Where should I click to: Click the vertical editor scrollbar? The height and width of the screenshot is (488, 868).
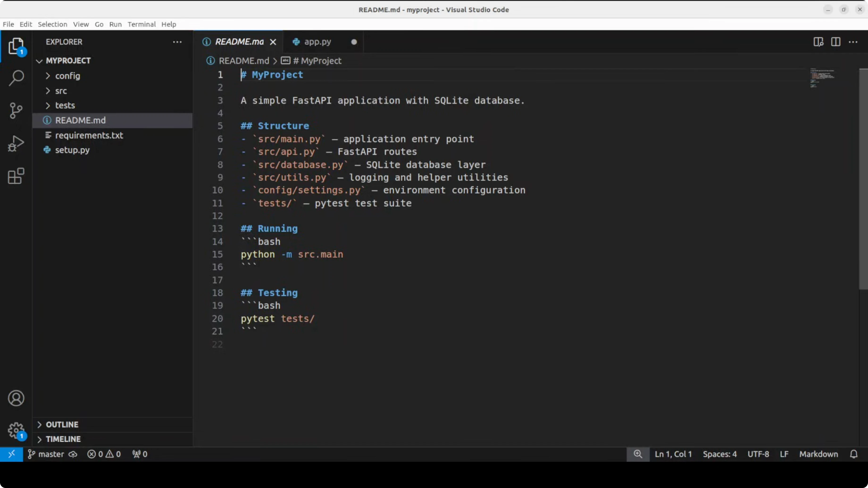(x=863, y=178)
